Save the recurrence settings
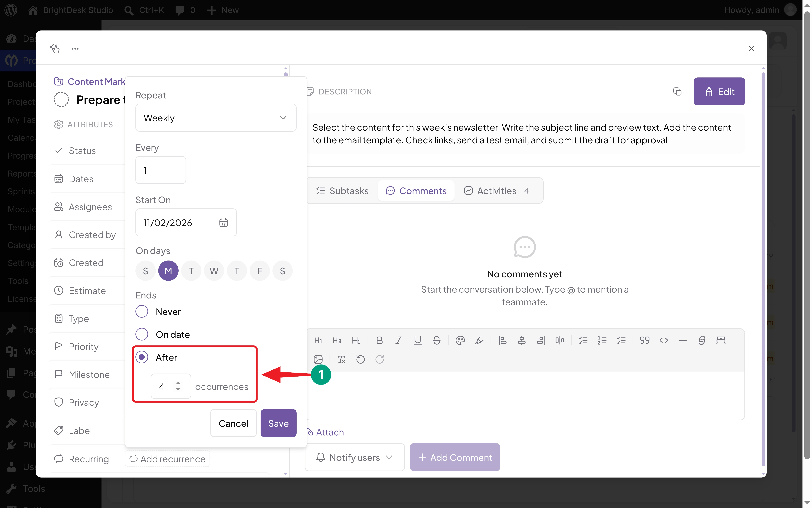The width and height of the screenshot is (812, 508). tap(278, 423)
